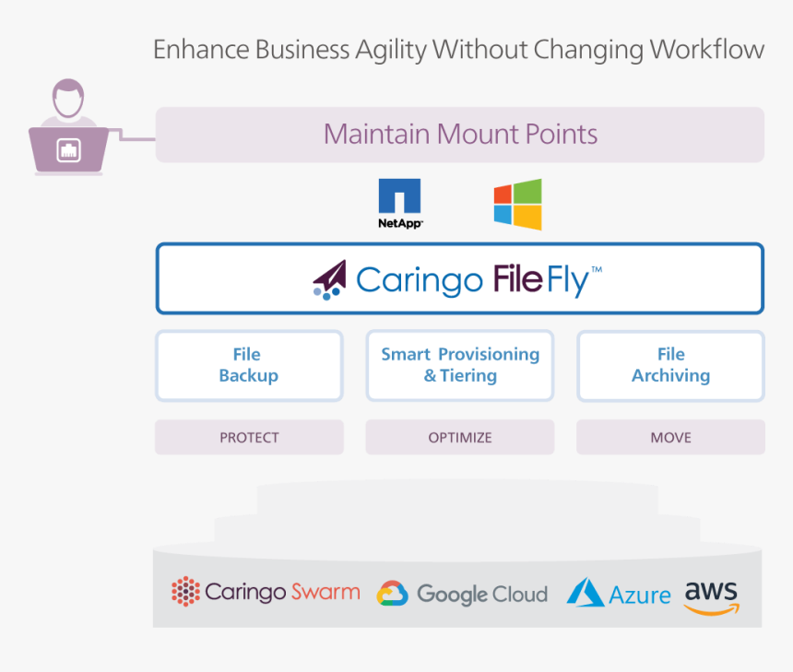
Task: Click the PROTECT label bar
Action: tap(249, 438)
